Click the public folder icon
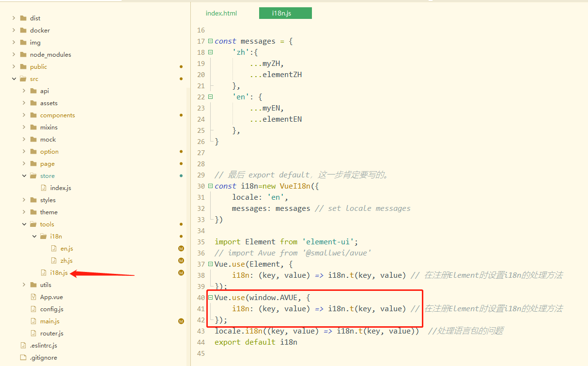This screenshot has height=366, width=588. (x=23, y=66)
